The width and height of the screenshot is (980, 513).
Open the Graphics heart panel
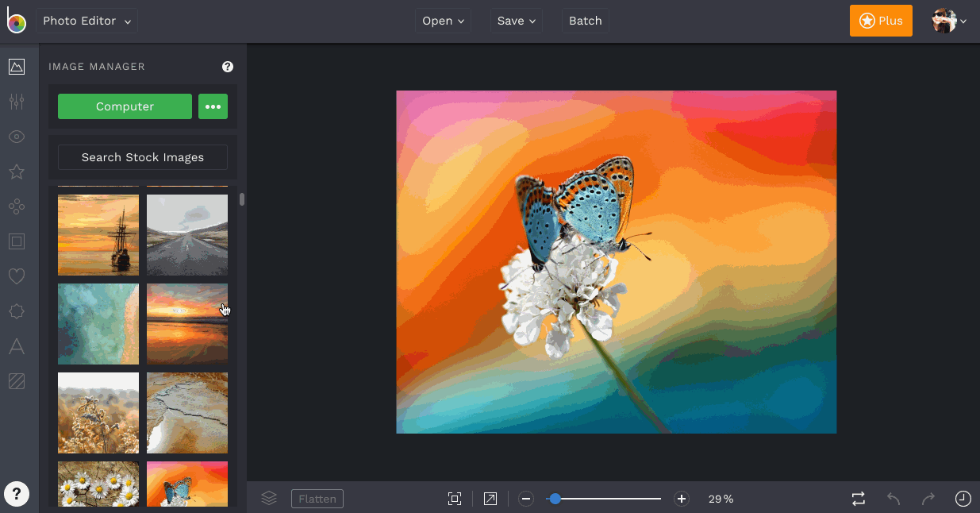(17, 276)
